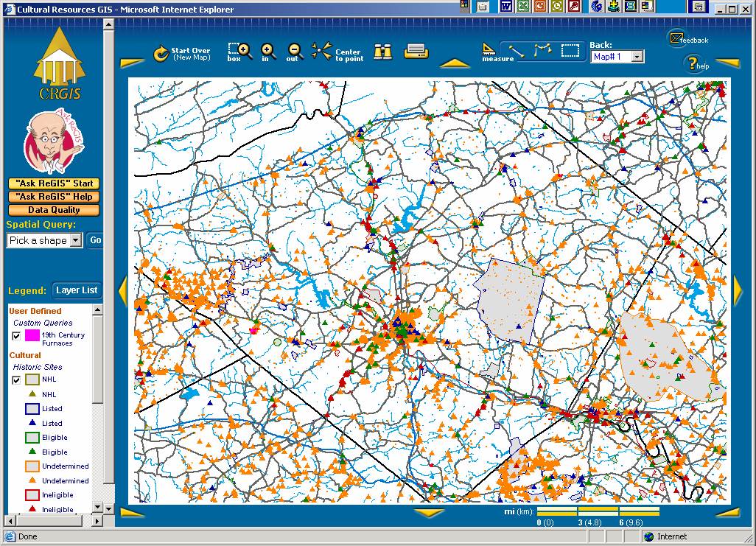This screenshot has width=756, height=546.
Task: Click the zoom out magnifier
Action: 294,52
